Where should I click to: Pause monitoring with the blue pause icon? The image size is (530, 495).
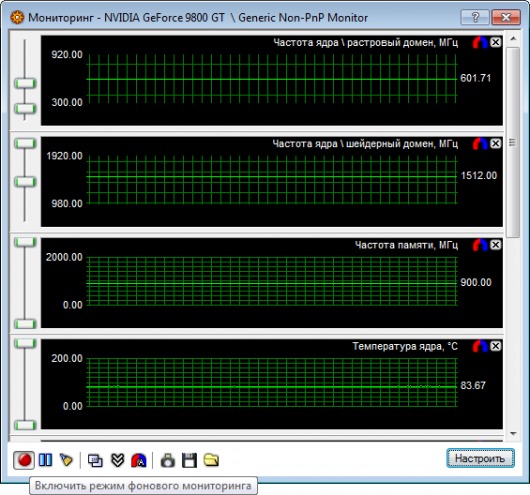(x=45, y=459)
